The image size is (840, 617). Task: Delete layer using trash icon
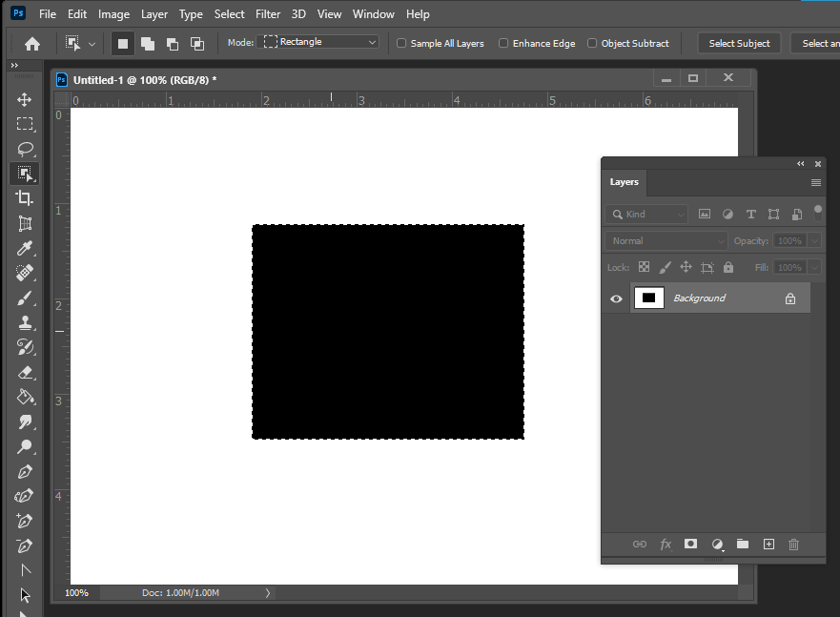pyautogui.click(x=793, y=544)
